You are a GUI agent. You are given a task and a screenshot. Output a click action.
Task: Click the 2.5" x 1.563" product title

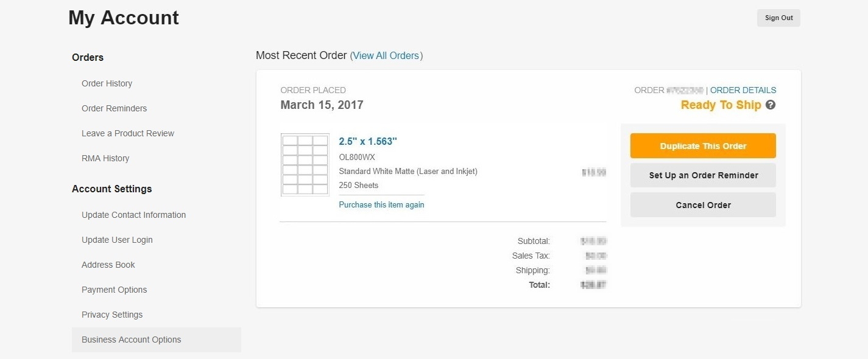tap(368, 141)
